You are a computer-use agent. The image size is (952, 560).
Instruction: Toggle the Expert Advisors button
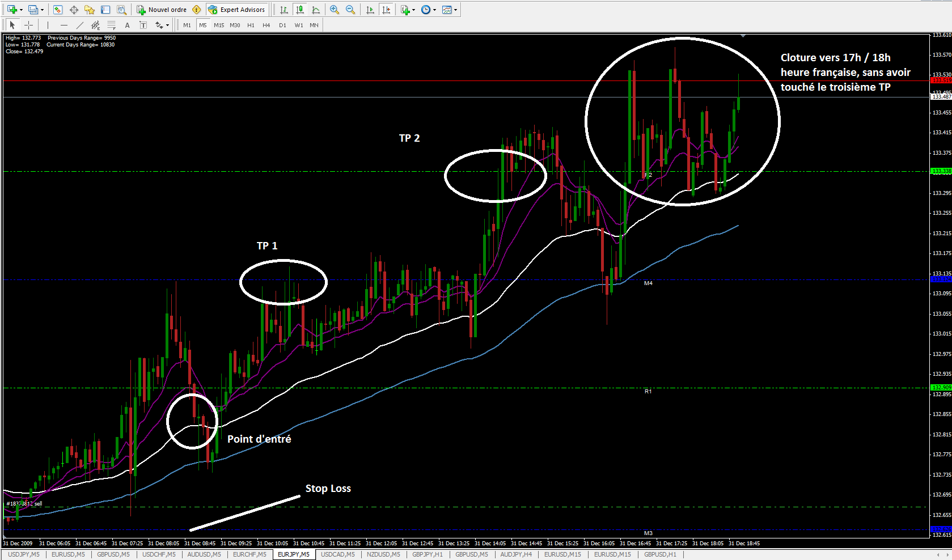pyautogui.click(x=236, y=10)
